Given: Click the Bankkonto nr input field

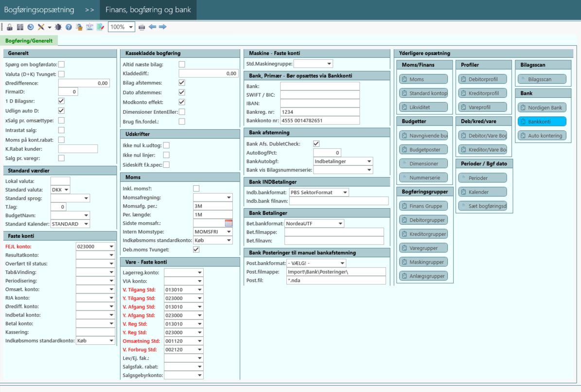Looking at the screenshot, I should click(319, 120).
